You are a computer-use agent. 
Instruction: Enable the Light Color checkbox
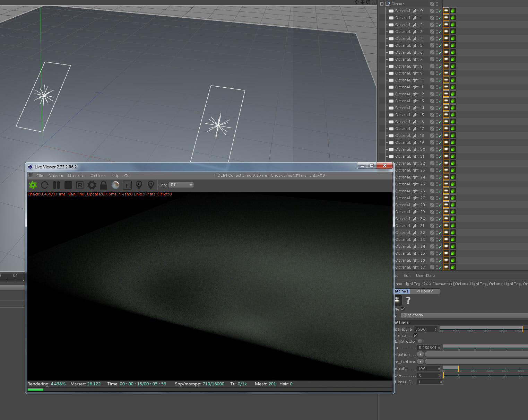[420, 341]
